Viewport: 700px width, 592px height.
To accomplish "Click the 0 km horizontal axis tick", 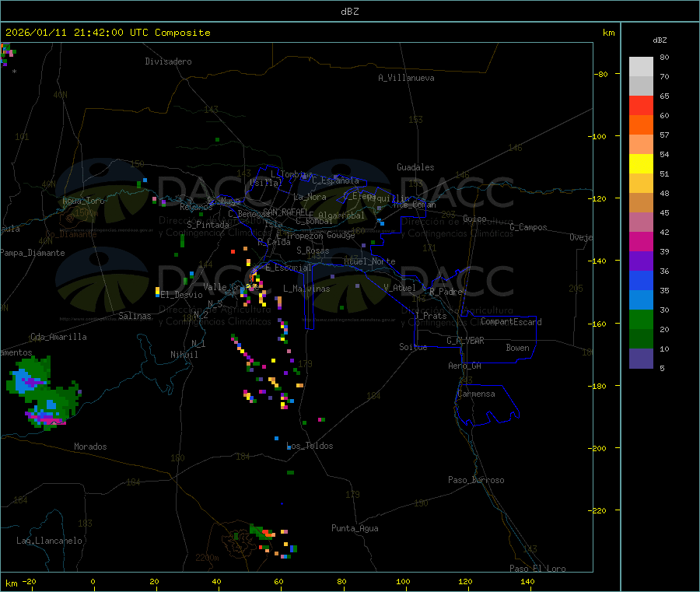I will 93,581.
